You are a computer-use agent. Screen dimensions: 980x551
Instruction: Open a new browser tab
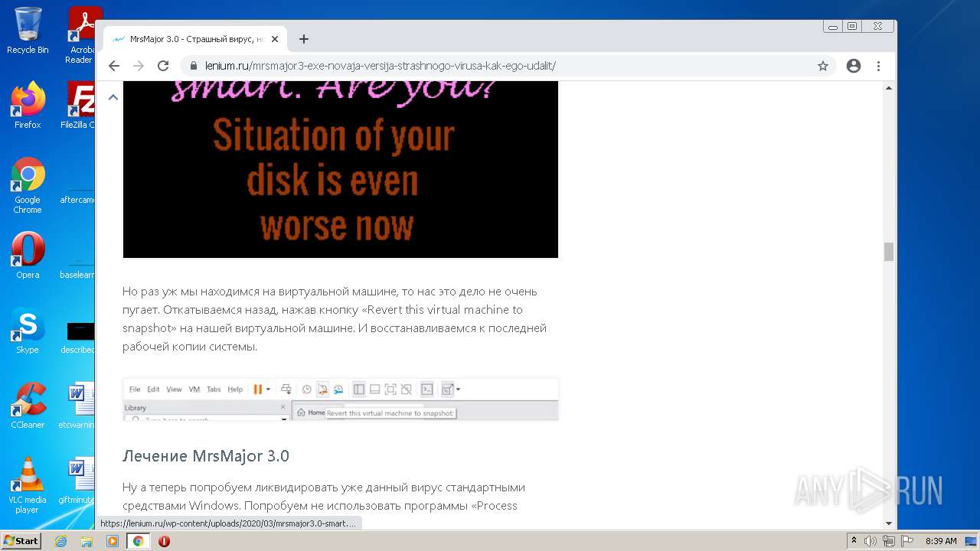(x=304, y=39)
